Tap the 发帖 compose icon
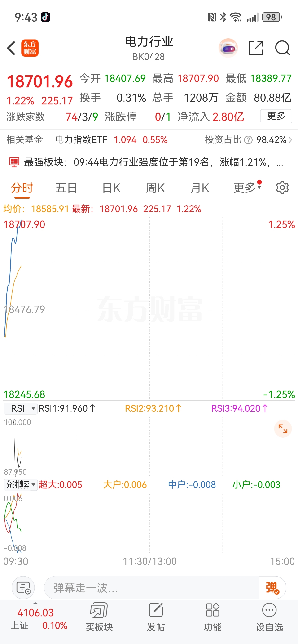The image size is (298, 644). [x=156, y=617]
